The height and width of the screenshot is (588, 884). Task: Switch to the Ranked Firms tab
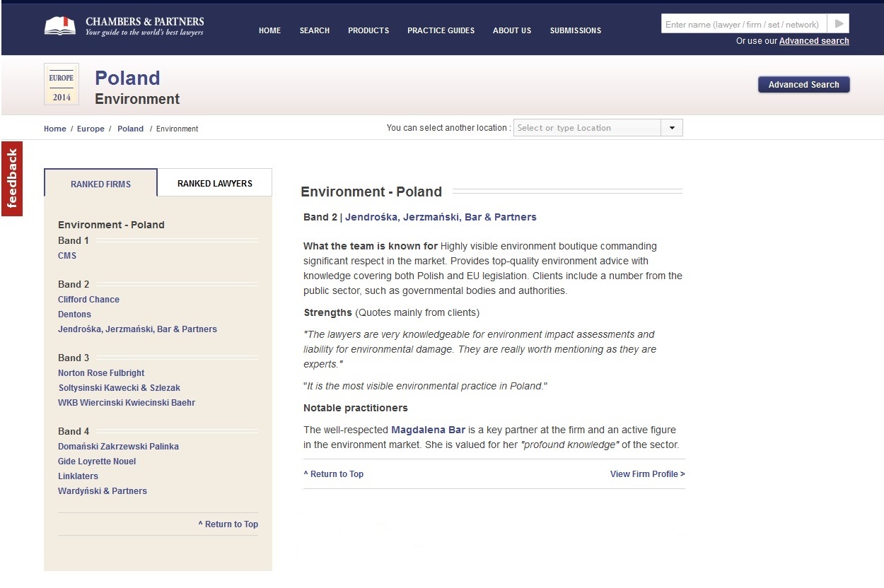100,183
